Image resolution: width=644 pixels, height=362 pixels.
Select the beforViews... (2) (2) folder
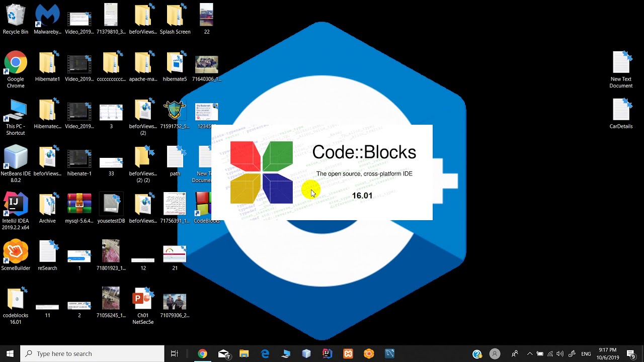click(143, 164)
